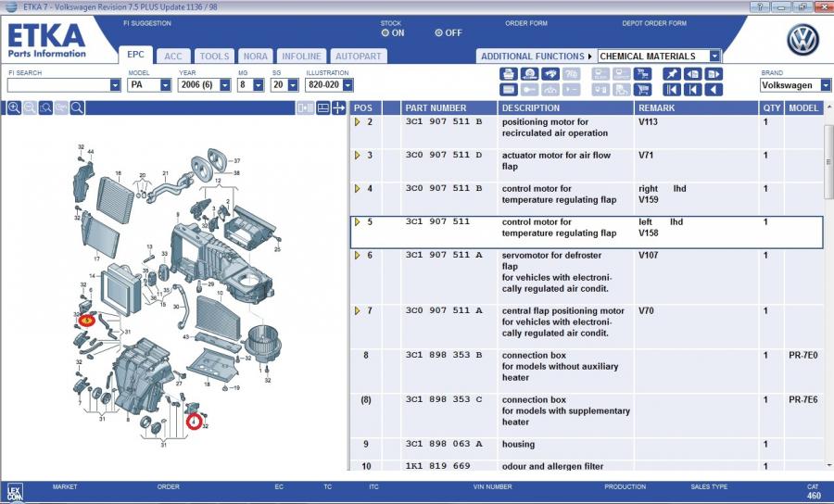Click the upper shopping cart icon
Image resolution: width=834 pixels, height=504 pixels.
[x=644, y=74]
